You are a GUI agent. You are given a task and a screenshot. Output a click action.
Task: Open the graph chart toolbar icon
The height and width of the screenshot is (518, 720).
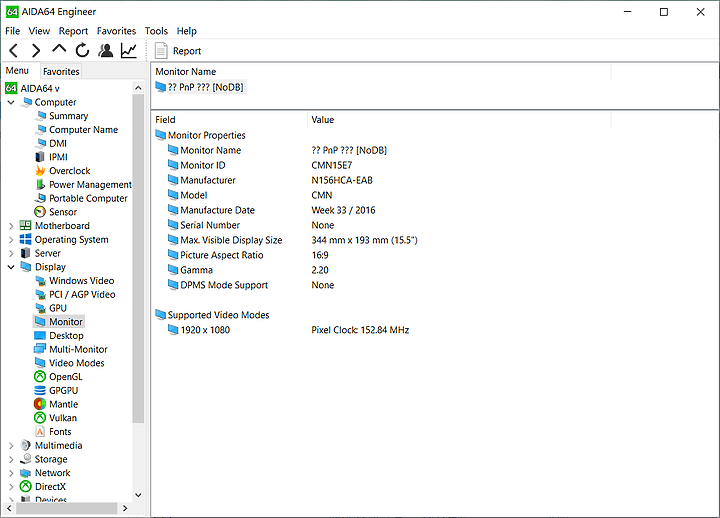[129, 50]
